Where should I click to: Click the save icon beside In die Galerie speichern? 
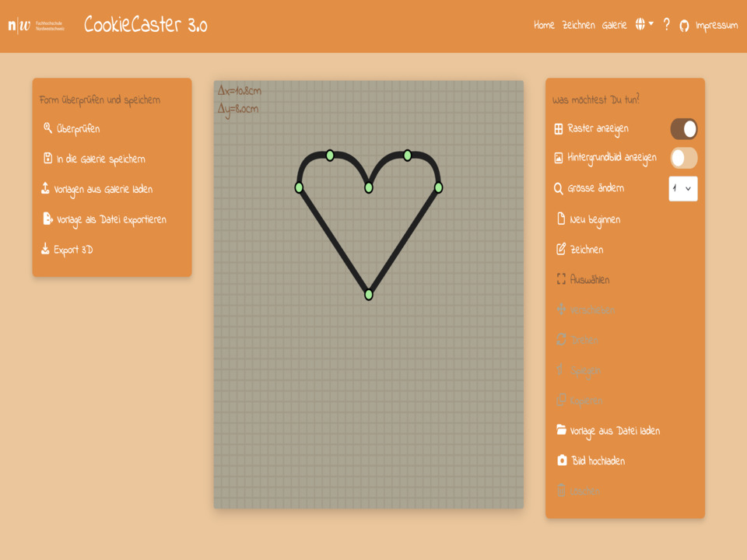click(47, 158)
